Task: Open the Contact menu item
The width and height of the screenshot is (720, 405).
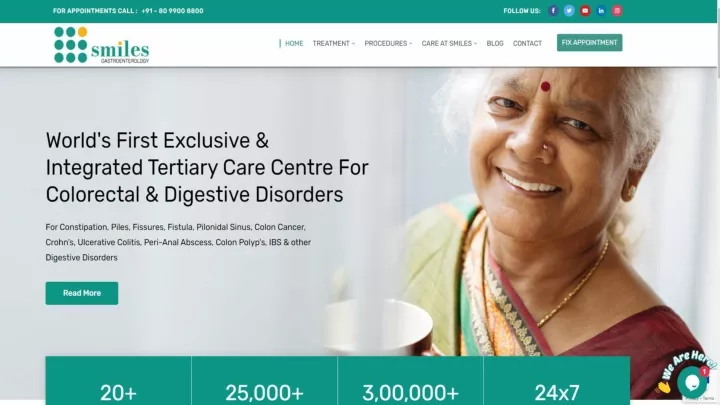Action: 527,43
